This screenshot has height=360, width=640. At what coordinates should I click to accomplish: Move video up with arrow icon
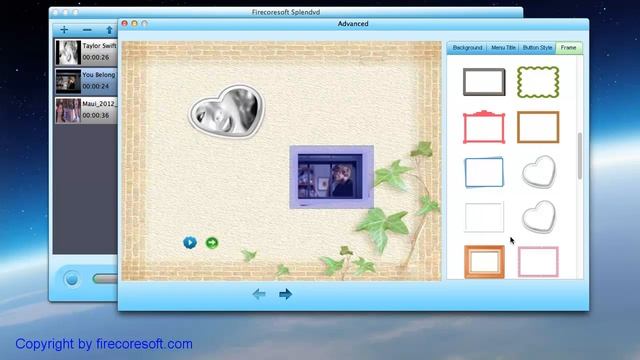click(109, 30)
